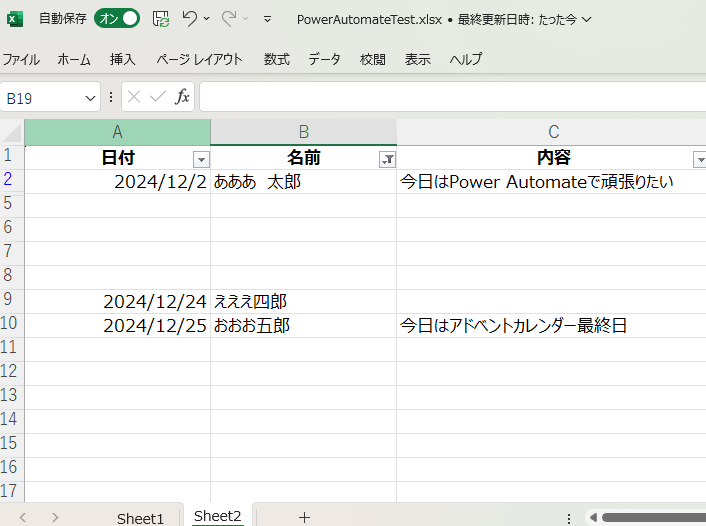Click the PowerAutomateTest.xlsx file title
This screenshot has height=526, width=706.
369,19
